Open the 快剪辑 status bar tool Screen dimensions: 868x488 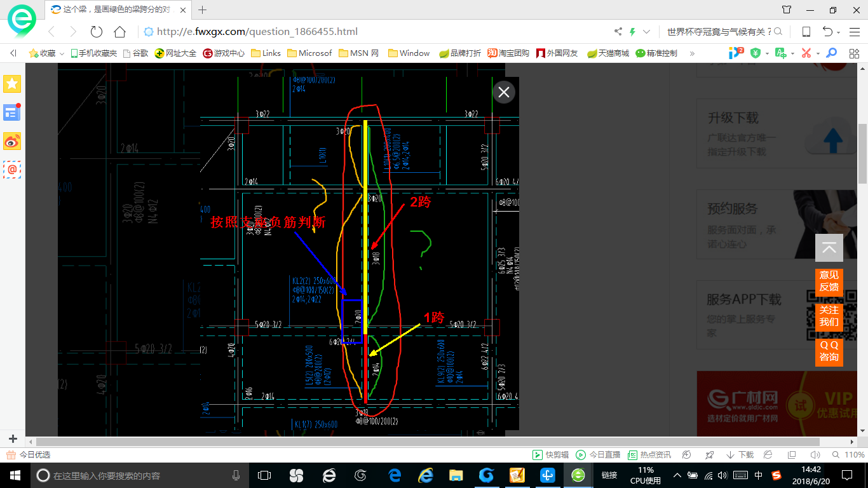tap(550, 455)
